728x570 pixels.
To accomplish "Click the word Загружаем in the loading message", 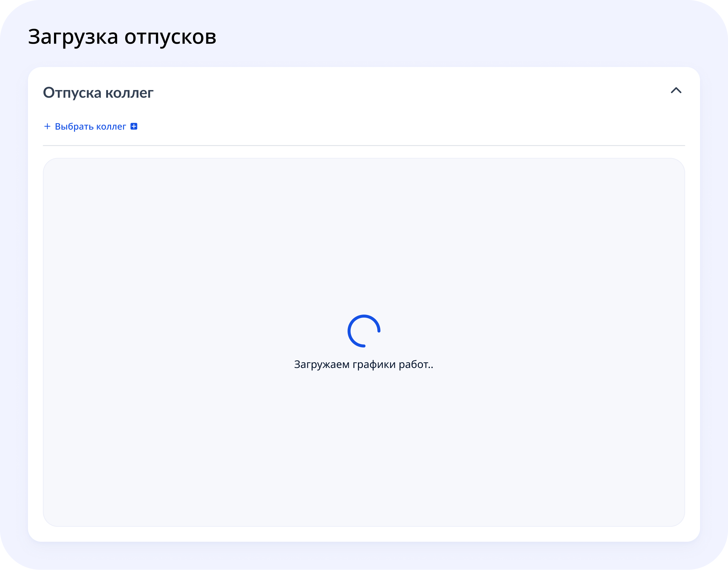I will [321, 364].
